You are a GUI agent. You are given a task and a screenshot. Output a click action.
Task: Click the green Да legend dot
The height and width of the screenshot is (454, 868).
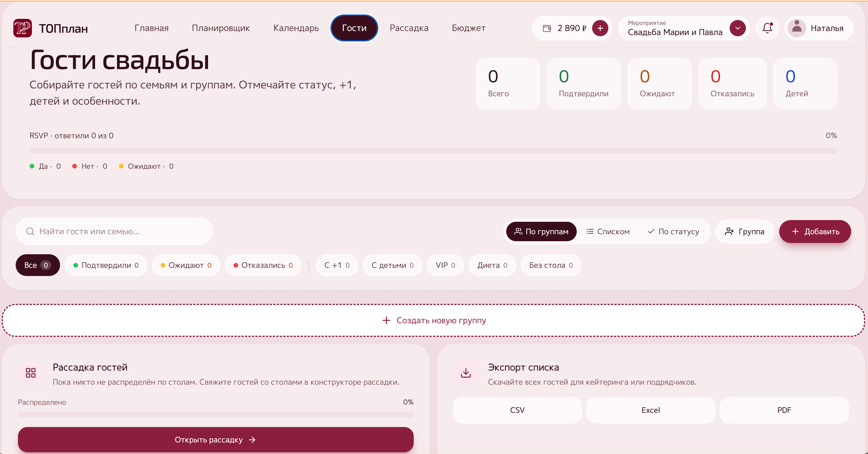(x=32, y=166)
